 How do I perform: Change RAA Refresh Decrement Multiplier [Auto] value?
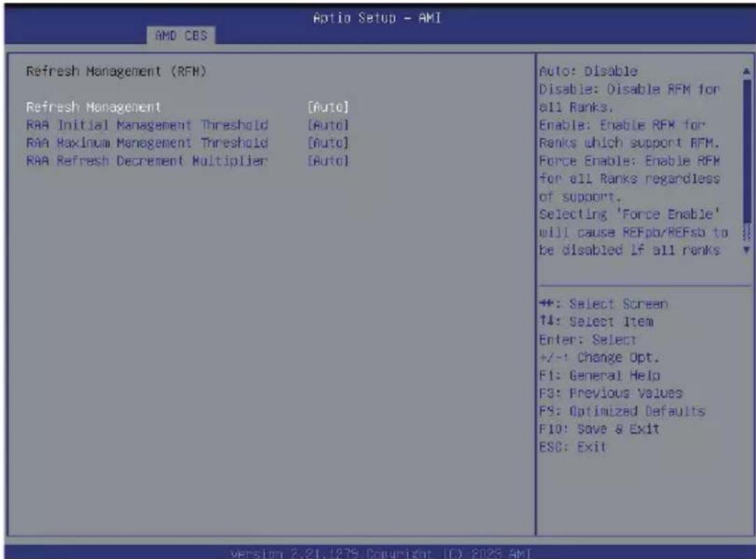pyautogui.click(x=328, y=161)
